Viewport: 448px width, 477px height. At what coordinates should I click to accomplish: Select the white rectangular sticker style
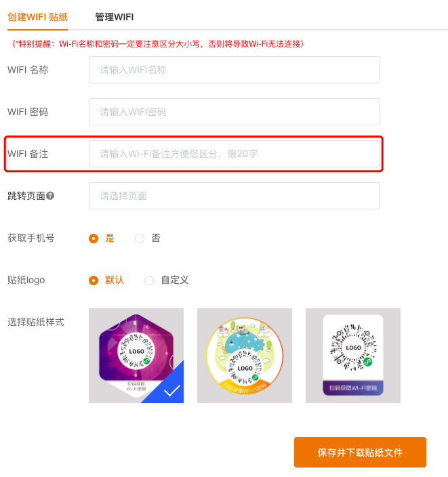353,356
